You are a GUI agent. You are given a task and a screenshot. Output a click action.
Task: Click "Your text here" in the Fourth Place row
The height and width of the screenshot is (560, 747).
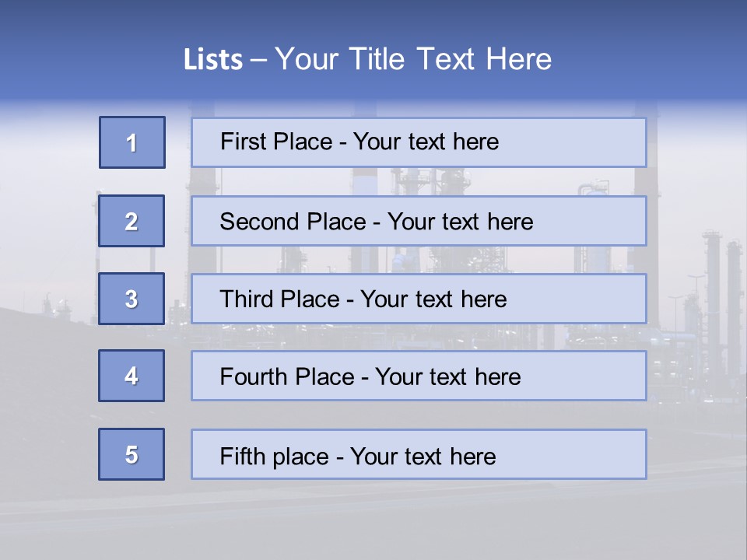447,377
